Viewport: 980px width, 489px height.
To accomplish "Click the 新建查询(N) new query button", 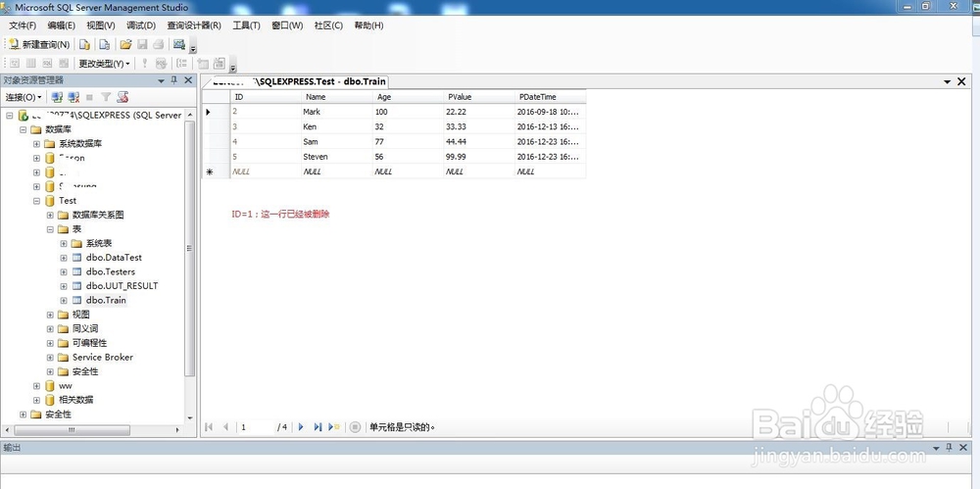I will [x=39, y=44].
